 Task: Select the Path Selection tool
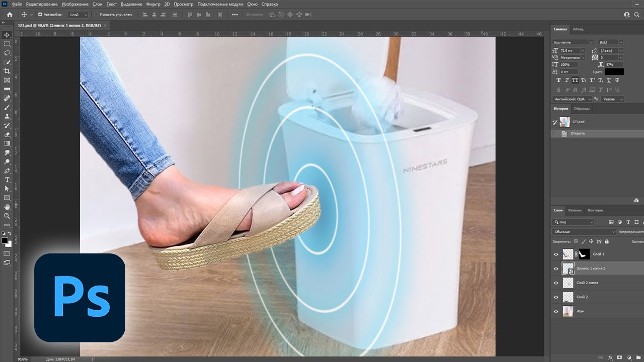(7, 189)
